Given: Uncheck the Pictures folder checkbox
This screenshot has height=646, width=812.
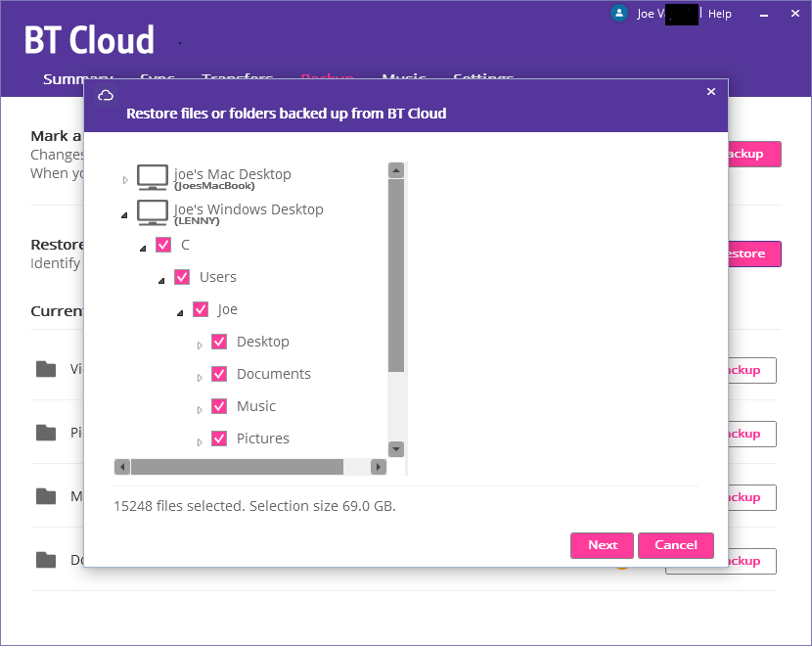Looking at the screenshot, I should click(x=219, y=438).
